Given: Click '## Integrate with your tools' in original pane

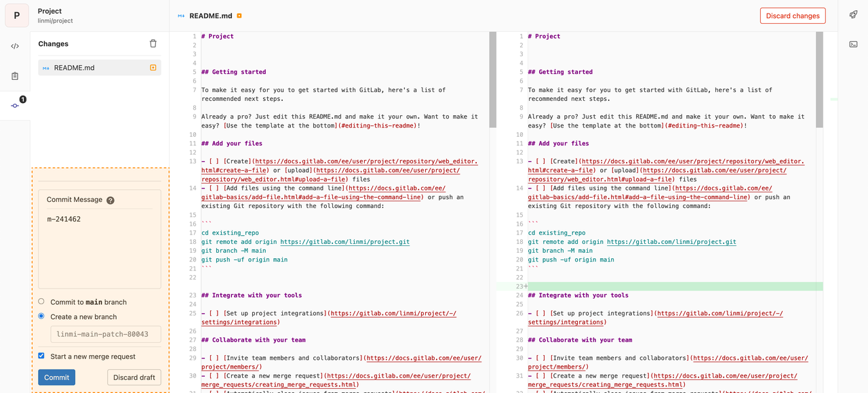Looking at the screenshot, I should pyautogui.click(x=252, y=295).
